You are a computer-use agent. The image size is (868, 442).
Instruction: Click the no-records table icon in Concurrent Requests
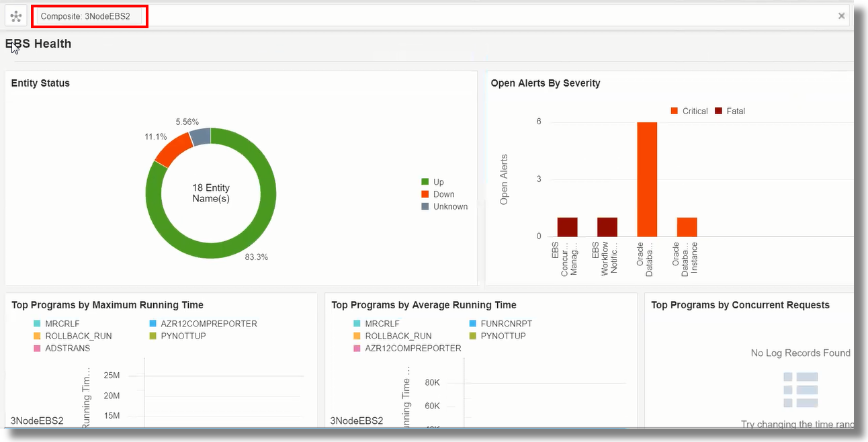(801, 390)
